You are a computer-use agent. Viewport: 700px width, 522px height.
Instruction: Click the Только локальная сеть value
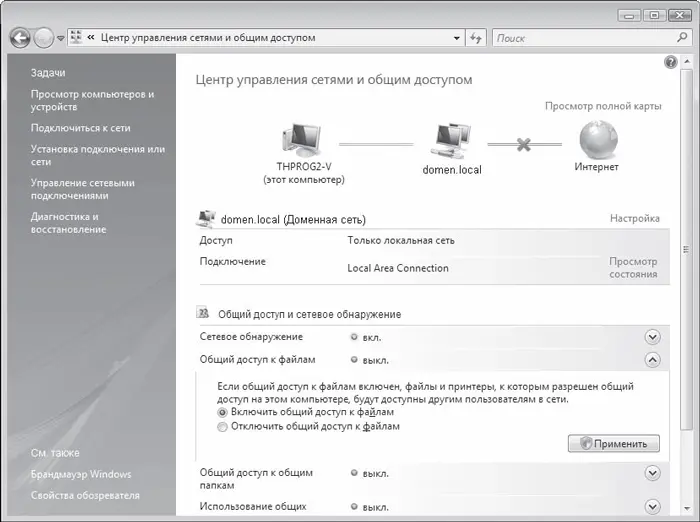(401, 241)
